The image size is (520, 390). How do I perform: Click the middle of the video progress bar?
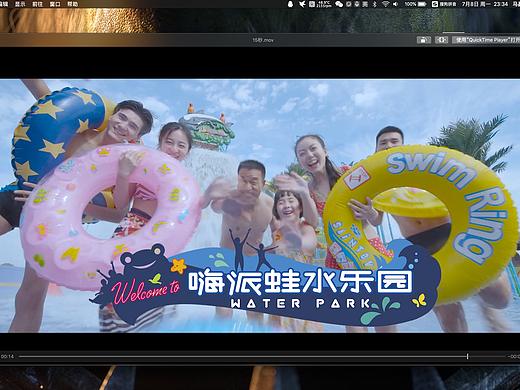tap(262, 356)
